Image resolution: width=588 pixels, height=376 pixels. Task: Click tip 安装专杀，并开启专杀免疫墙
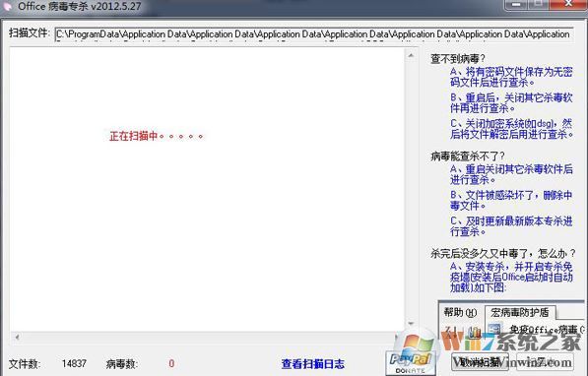(x=511, y=277)
